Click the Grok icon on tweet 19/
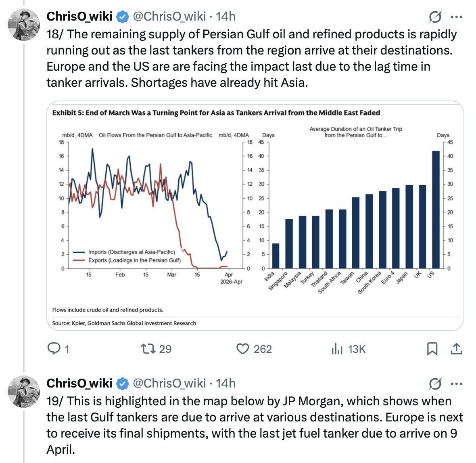Viewport: 476px width, 463px height. [x=435, y=384]
